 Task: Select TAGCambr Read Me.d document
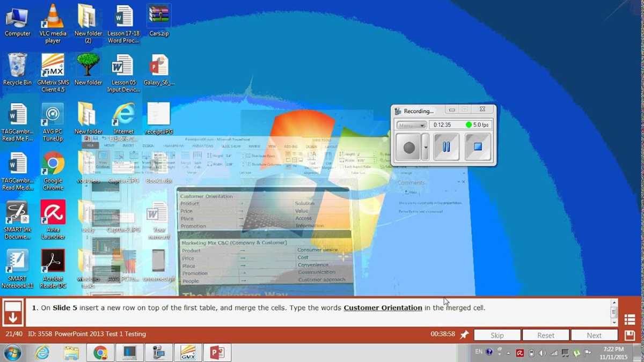pos(17,172)
